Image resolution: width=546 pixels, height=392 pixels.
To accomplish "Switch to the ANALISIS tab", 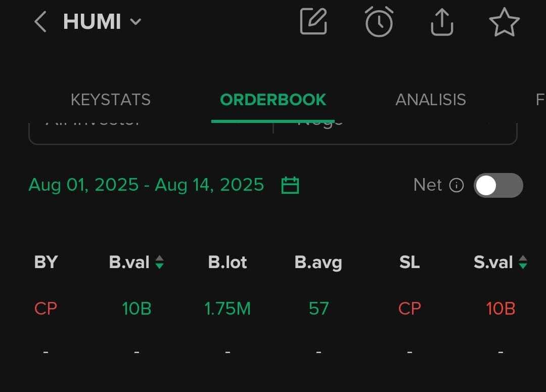I will point(431,100).
